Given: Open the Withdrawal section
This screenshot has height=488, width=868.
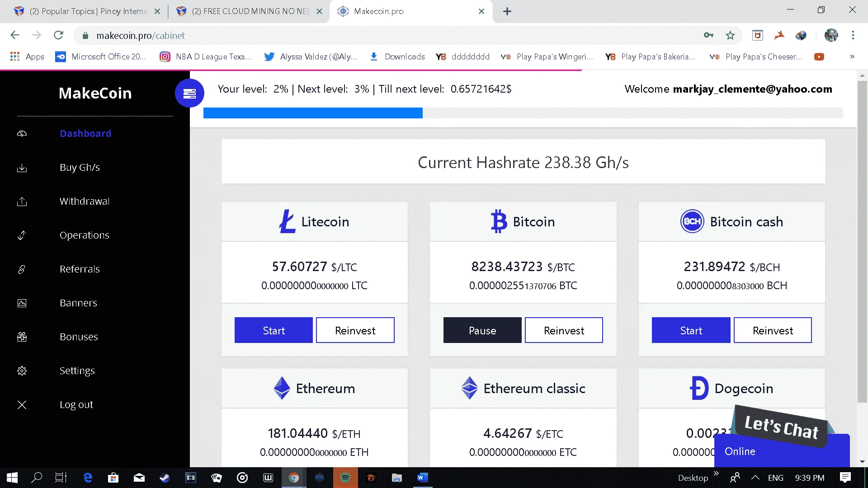Looking at the screenshot, I should pos(85,201).
